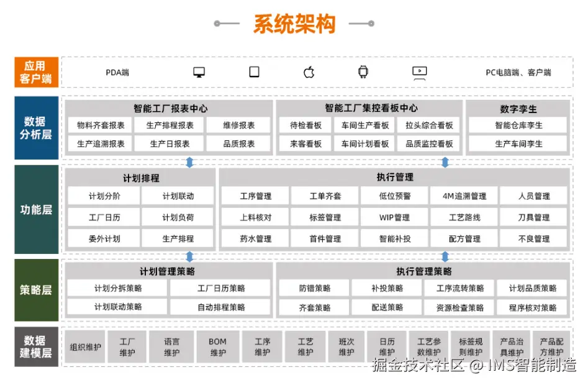588x385 pixels.
Task: Open 生产日报表 box
Action: (x=170, y=143)
